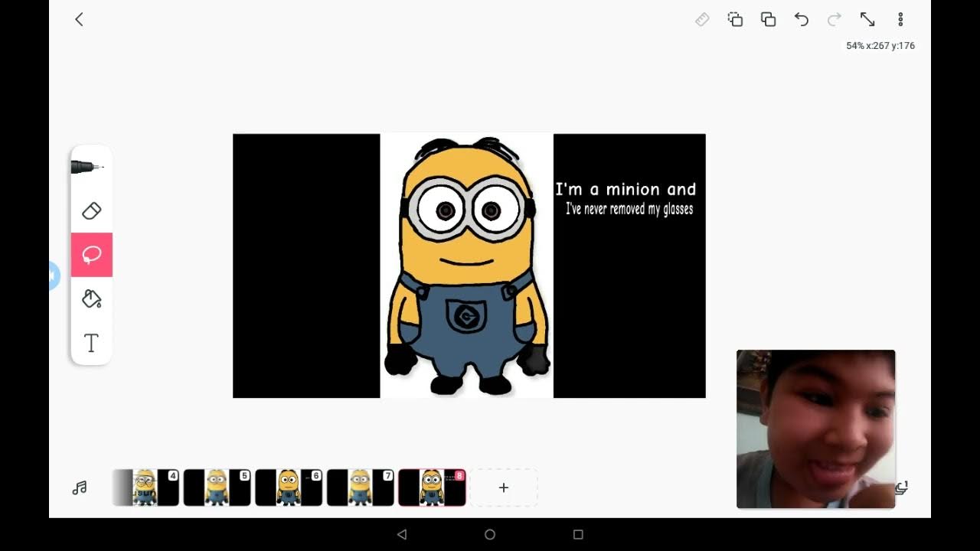
Task: Tap the Android recent apps square
Action: pyautogui.click(x=578, y=534)
